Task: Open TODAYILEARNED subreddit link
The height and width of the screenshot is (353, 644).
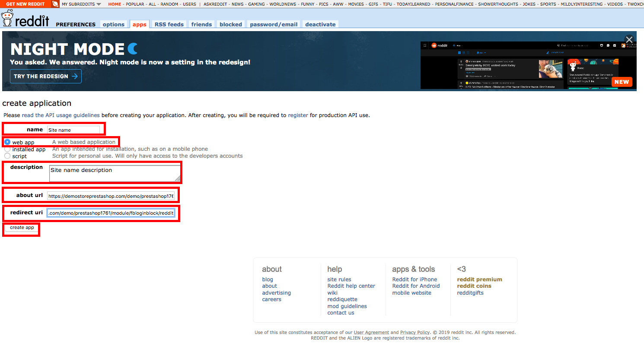Action: [x=413, y=4]
